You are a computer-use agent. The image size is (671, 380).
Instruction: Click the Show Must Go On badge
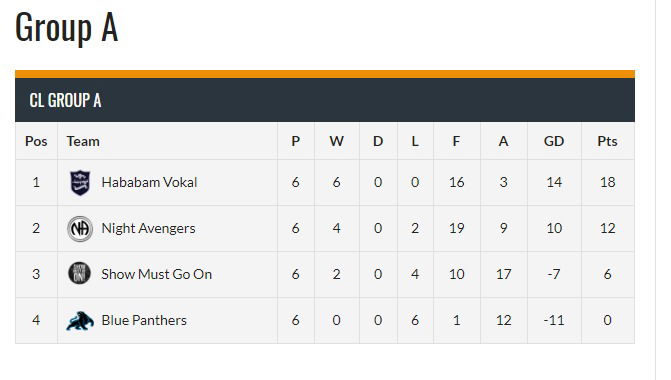(x=80, y=273)
